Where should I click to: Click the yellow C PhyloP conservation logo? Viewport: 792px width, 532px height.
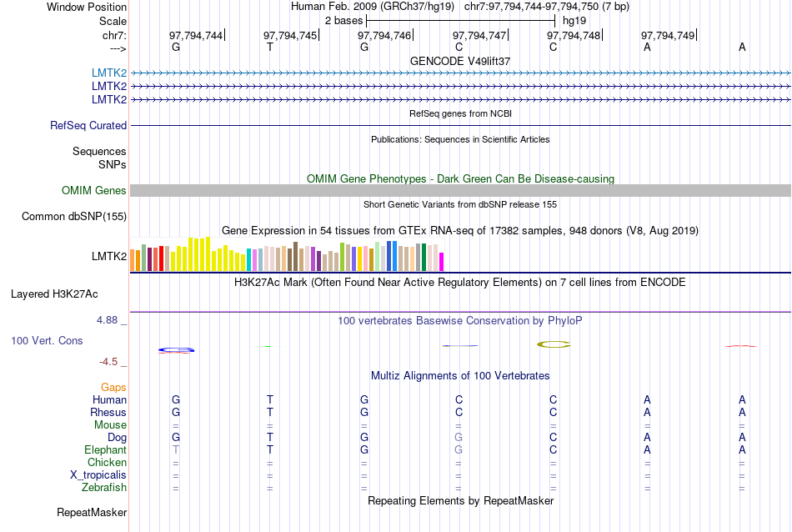(x=554, y=344)
